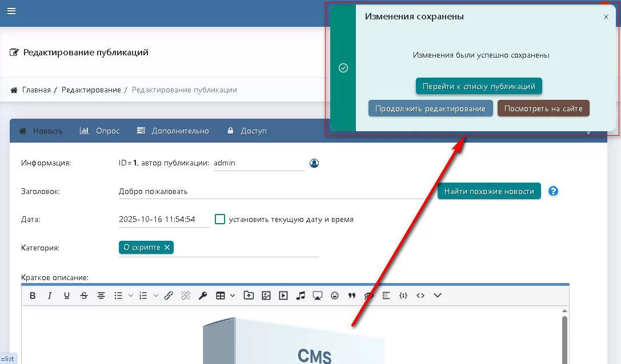Open the "Дополнительно" tab
This screenshot has height=364, width=621.
click(173, 131)
